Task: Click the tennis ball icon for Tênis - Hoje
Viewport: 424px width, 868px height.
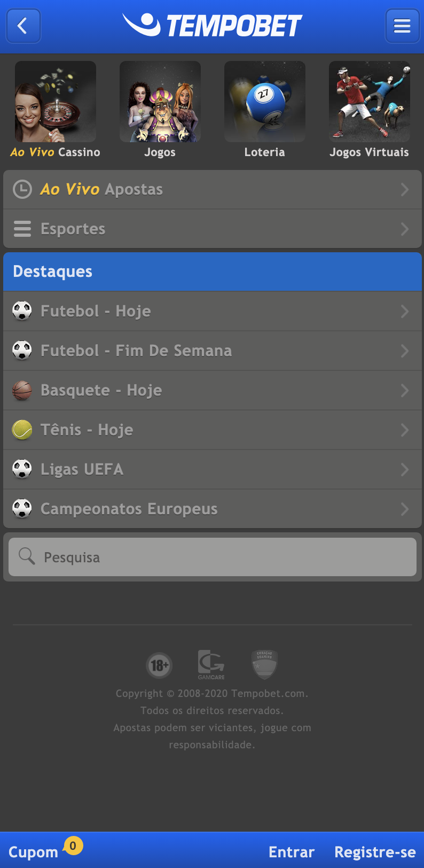Action: (22, 430)
